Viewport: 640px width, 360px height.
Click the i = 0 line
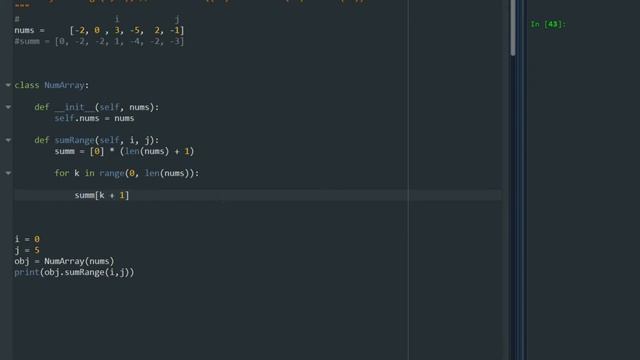[x=27, y=239]
